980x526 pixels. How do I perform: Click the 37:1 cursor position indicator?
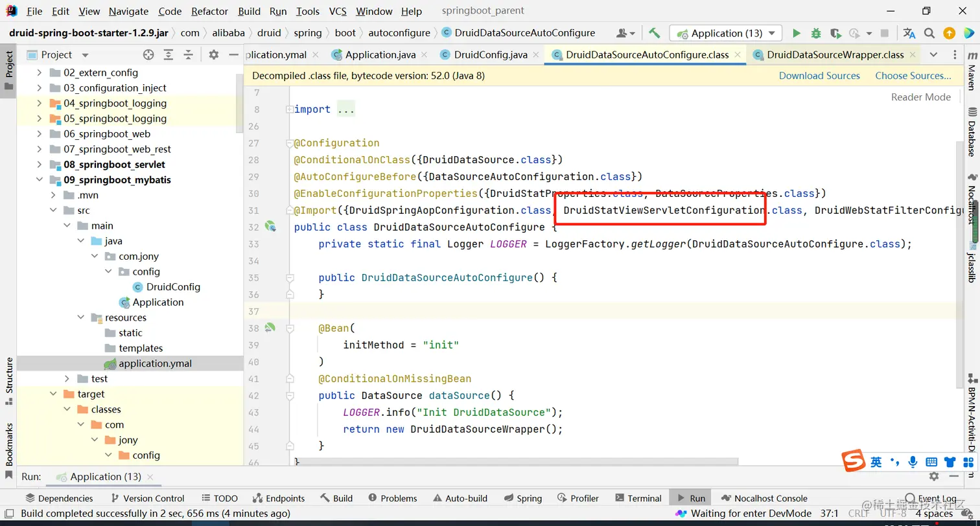[829, 514]
